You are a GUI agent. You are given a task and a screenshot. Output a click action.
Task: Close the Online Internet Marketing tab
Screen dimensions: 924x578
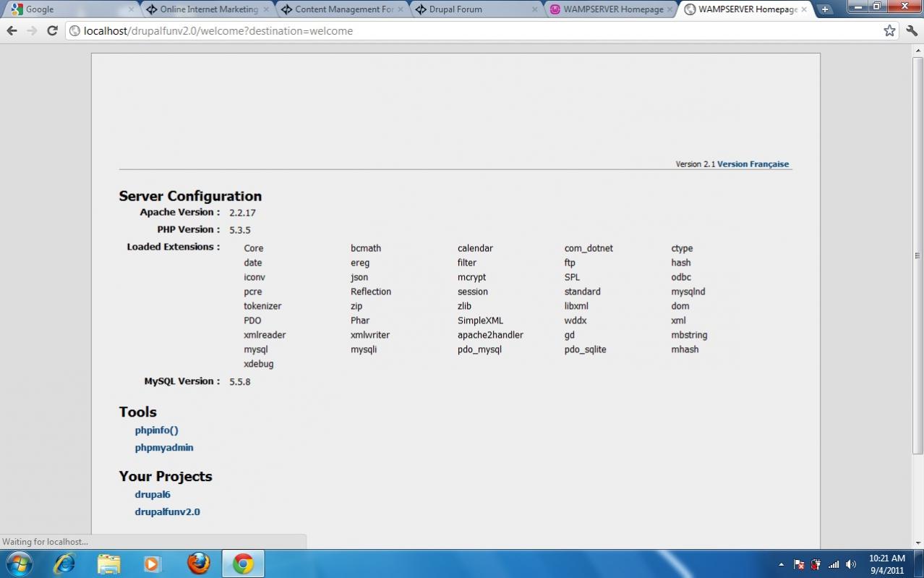click(x=265, y=9)
